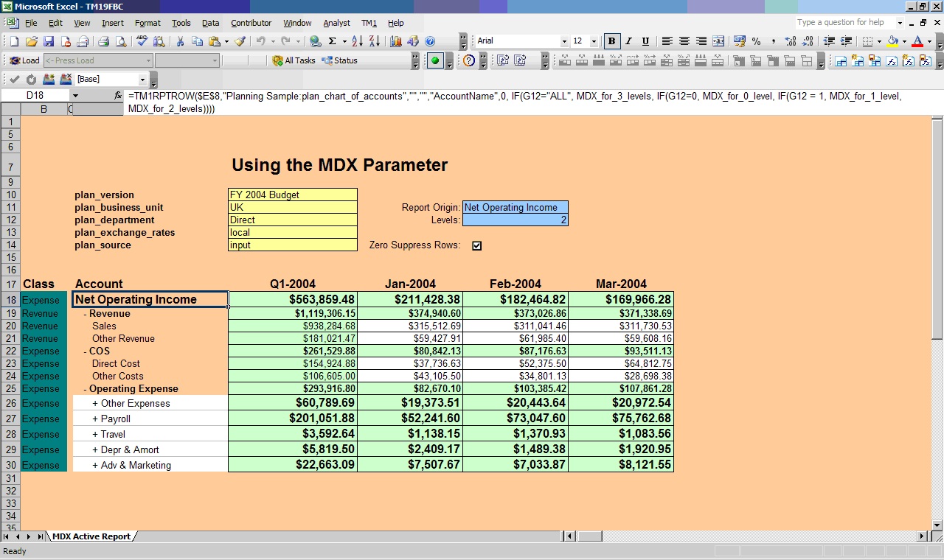Click the fx Insert Function button
Viewport: 944px width, 560px height.
[118, 96]
